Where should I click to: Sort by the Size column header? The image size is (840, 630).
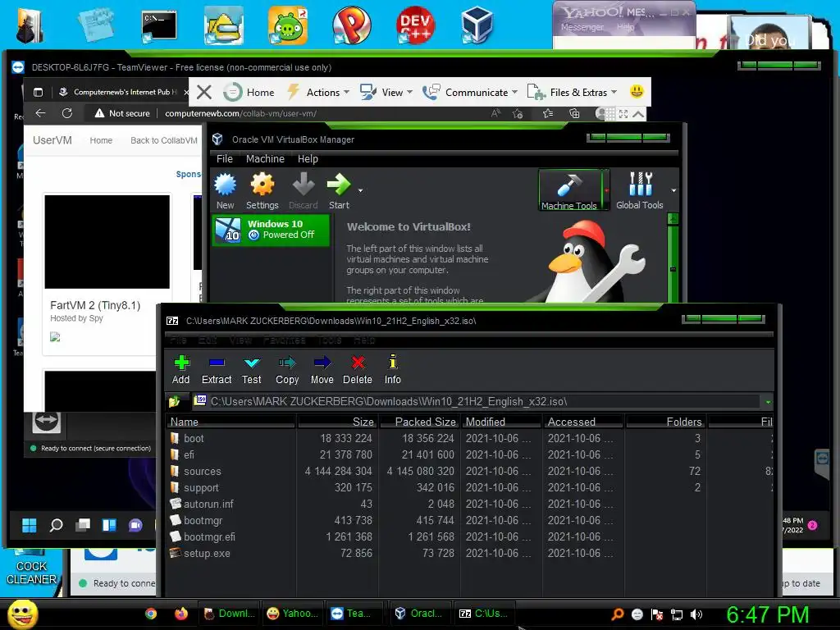[337, 422]
